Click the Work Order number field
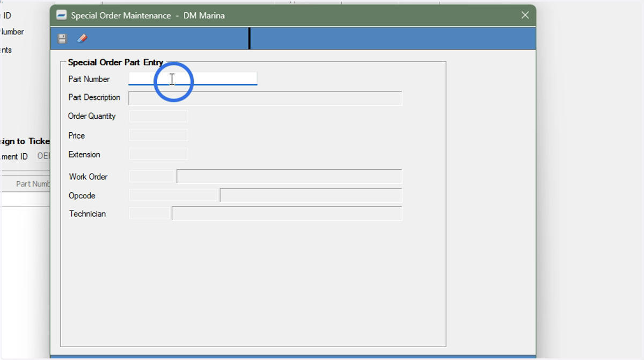 coord(152,176)
